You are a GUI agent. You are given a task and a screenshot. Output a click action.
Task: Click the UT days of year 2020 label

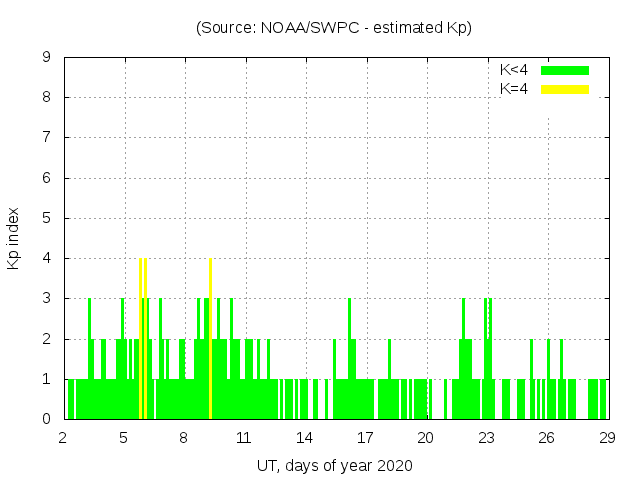[x=334, y=465]
